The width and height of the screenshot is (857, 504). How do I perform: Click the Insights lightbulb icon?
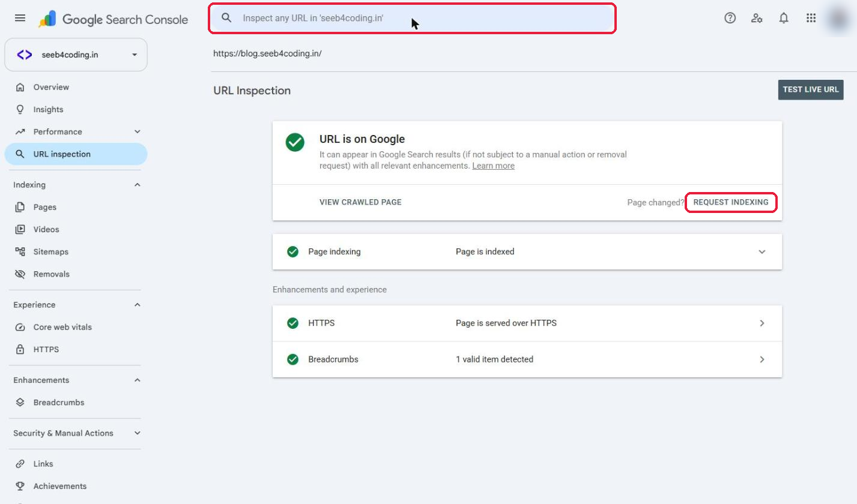(20, 109)
